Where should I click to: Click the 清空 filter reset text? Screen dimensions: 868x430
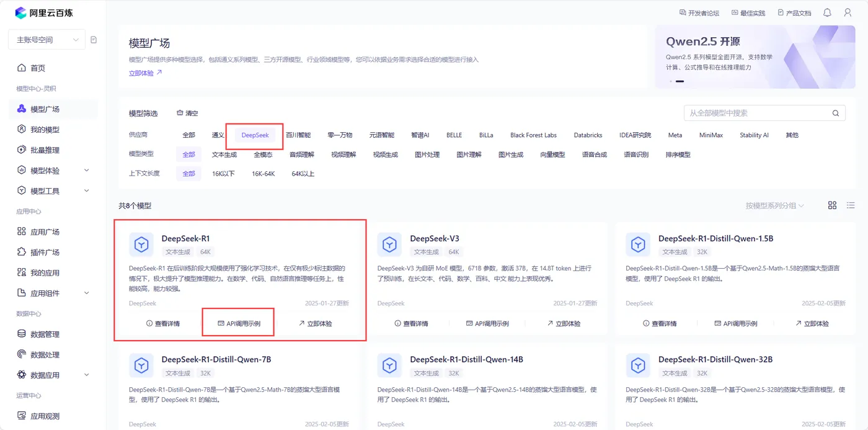pyautogui.click(x=192, y=114)
